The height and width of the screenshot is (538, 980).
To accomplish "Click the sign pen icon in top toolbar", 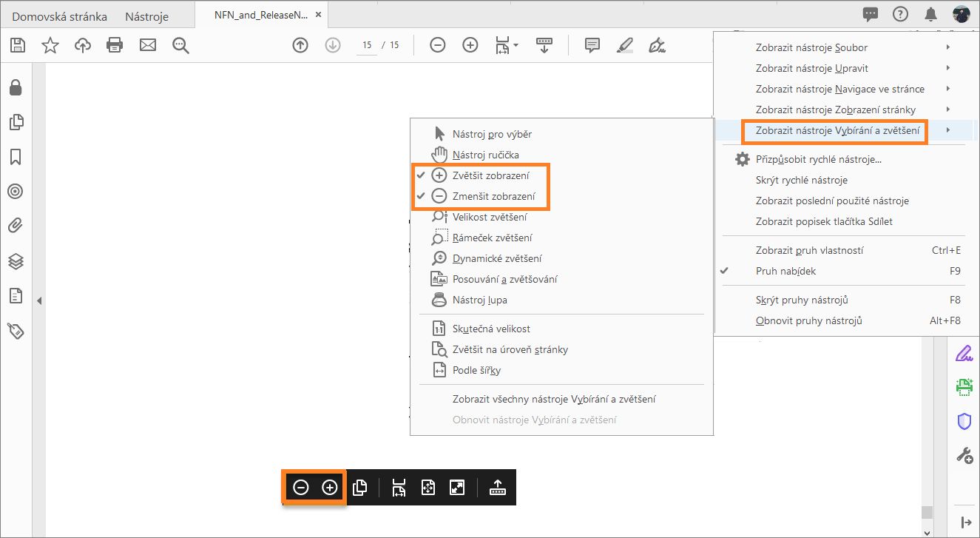I will coord(658,45).
